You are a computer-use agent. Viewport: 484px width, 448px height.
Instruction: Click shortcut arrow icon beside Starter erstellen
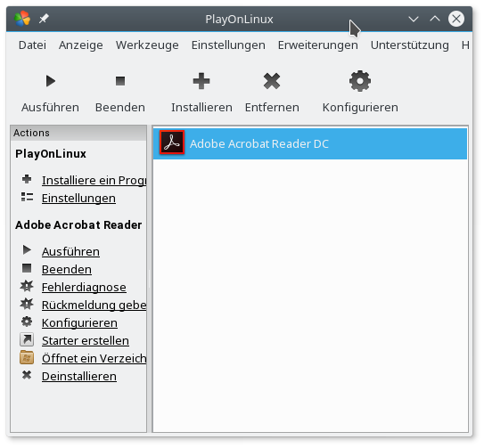tap(27, 339)
